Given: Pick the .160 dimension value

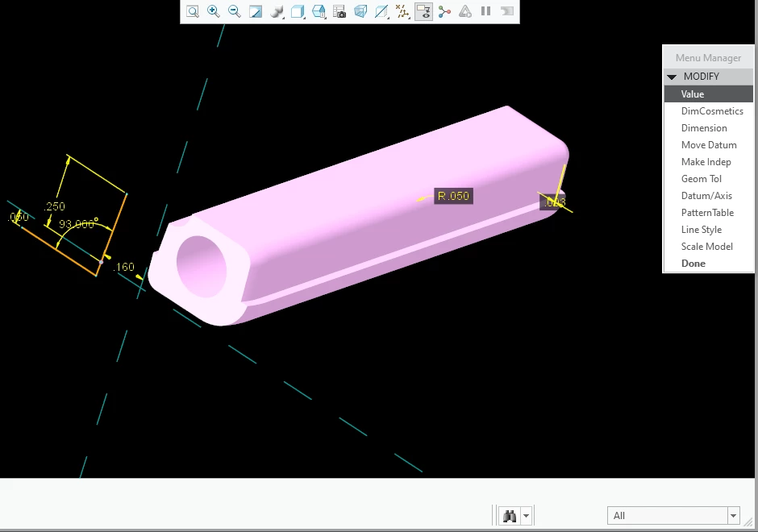Looking at the screenshot, I should pos(123,267).
